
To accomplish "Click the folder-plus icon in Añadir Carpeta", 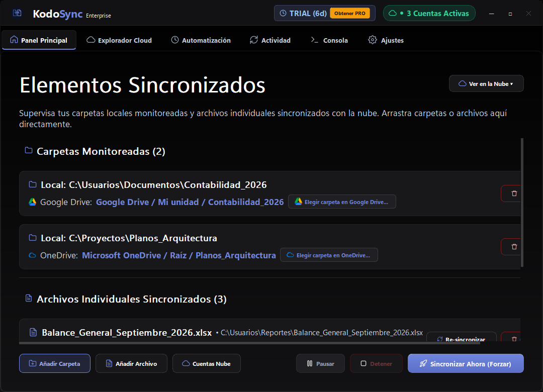I will tap(33, 363).
